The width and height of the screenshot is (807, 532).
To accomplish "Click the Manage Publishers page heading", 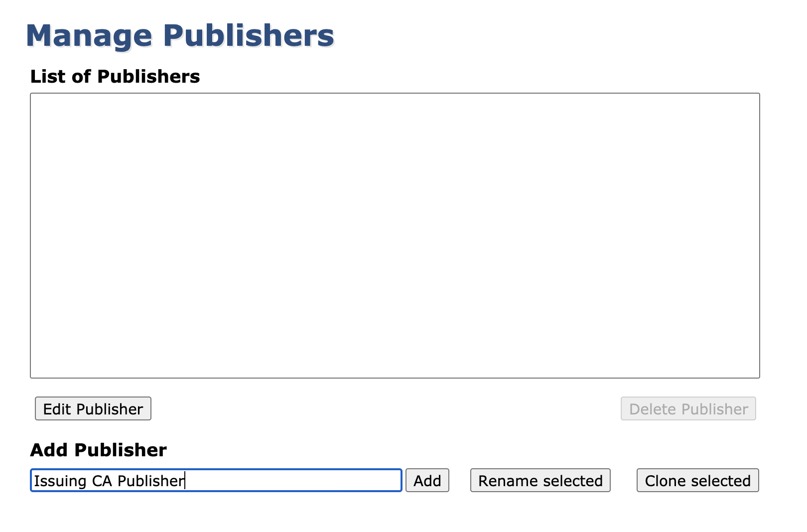I will (180, 36).
